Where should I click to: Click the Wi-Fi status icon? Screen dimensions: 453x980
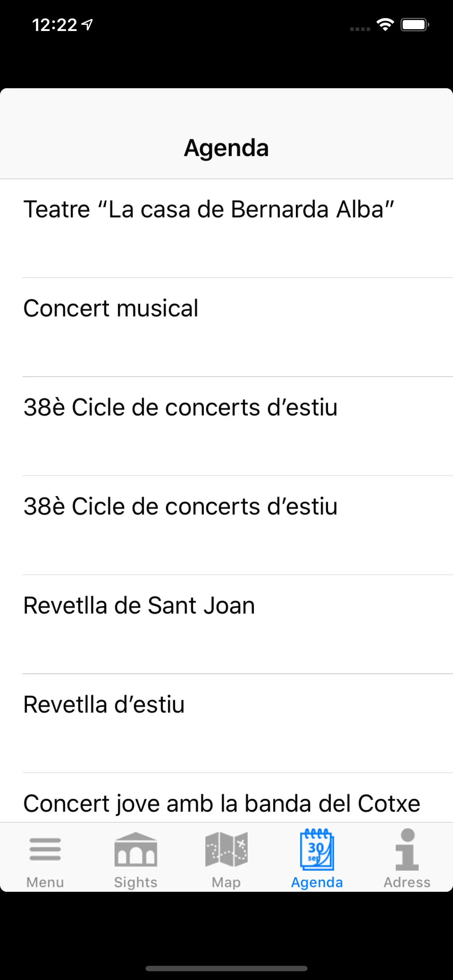tap(385, 25)
